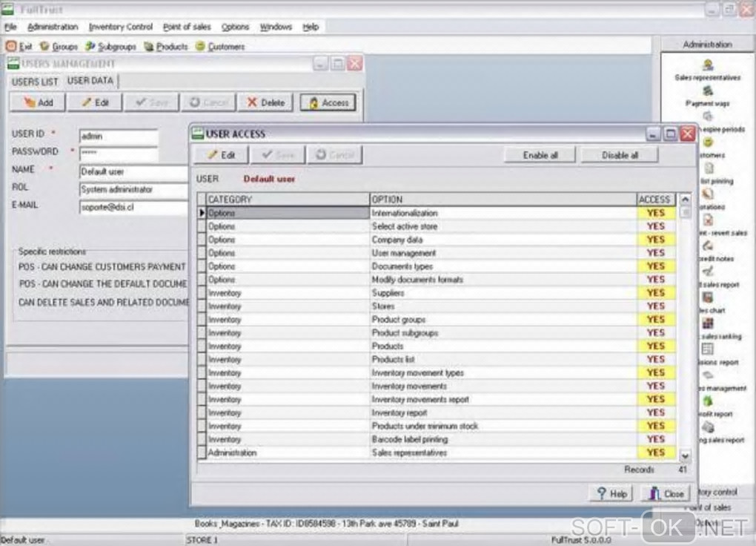This screenshot has width=756, height=546.
Task: Click the row selector beside Stores
Action: click(x=202, y=306)
